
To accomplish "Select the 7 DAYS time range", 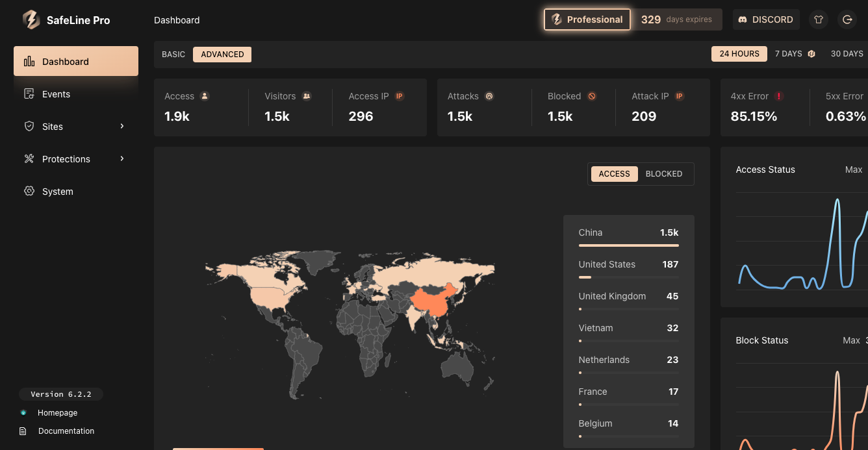I will pos(789,54).
